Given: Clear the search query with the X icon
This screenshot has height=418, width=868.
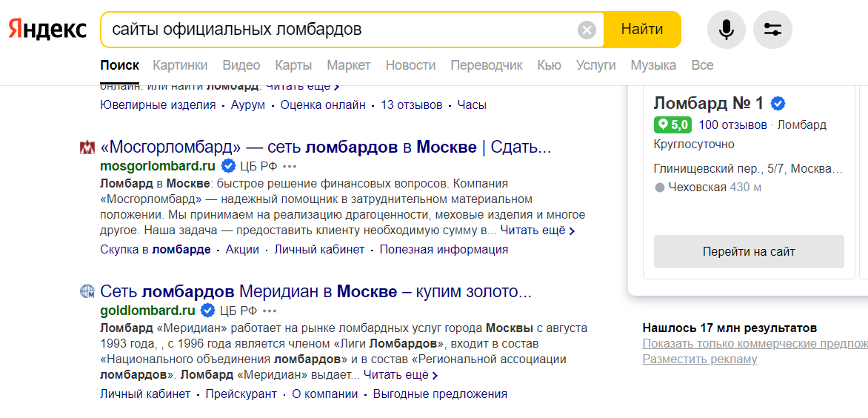Looking at the screenshot, I should pyautogui.click(x=587, y=30).
